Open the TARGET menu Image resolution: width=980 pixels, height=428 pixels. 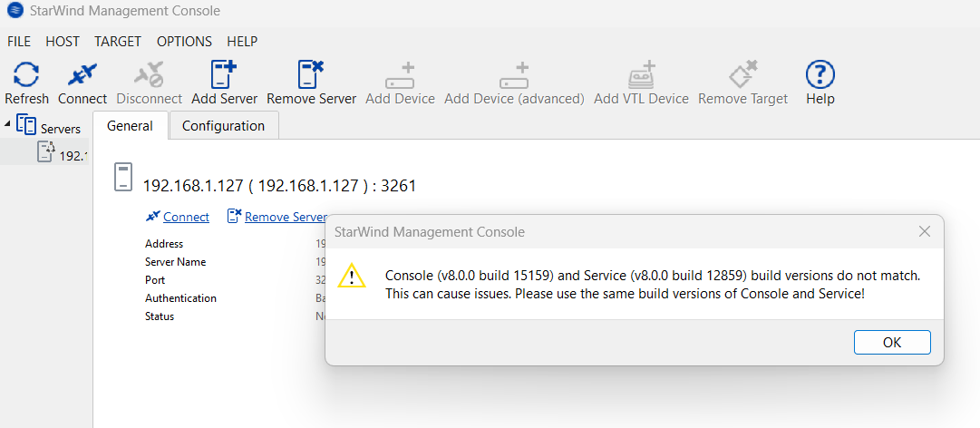pos(118,42)
